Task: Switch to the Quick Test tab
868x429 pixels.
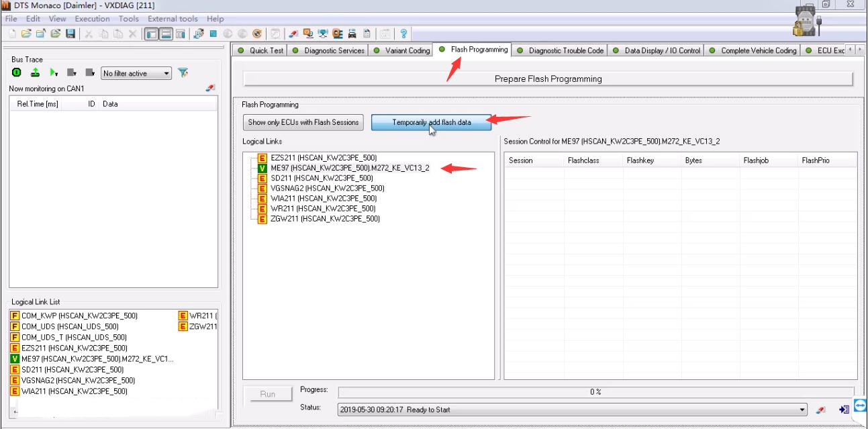Action: point(261,50)
